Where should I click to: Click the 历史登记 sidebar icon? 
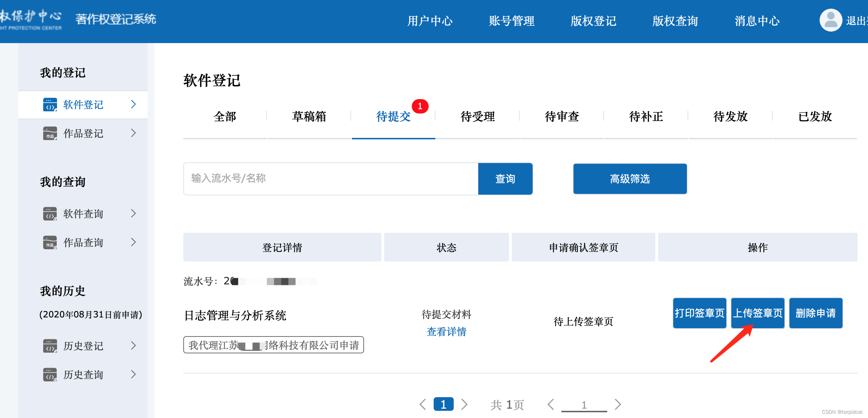click(50, 346)
